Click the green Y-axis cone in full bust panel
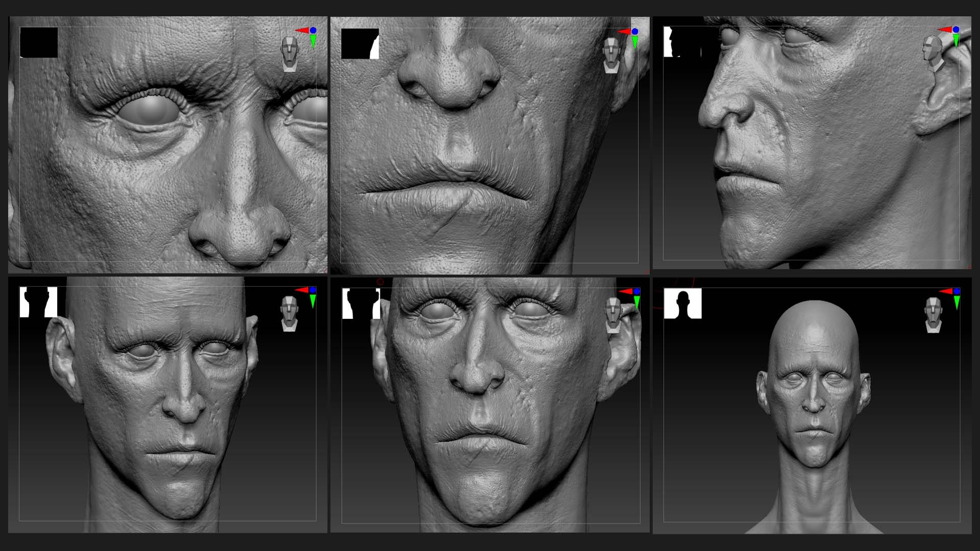 click(957, 303)
